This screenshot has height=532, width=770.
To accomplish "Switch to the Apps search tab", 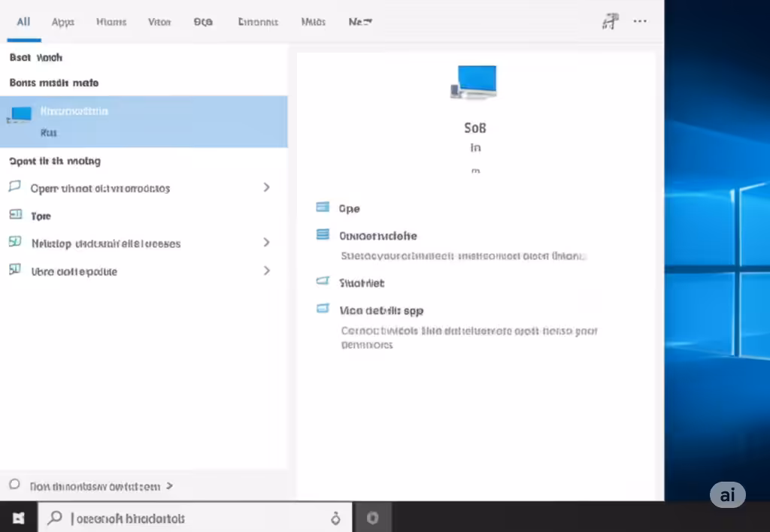I will pyautogui.click(x=63, y=22).
